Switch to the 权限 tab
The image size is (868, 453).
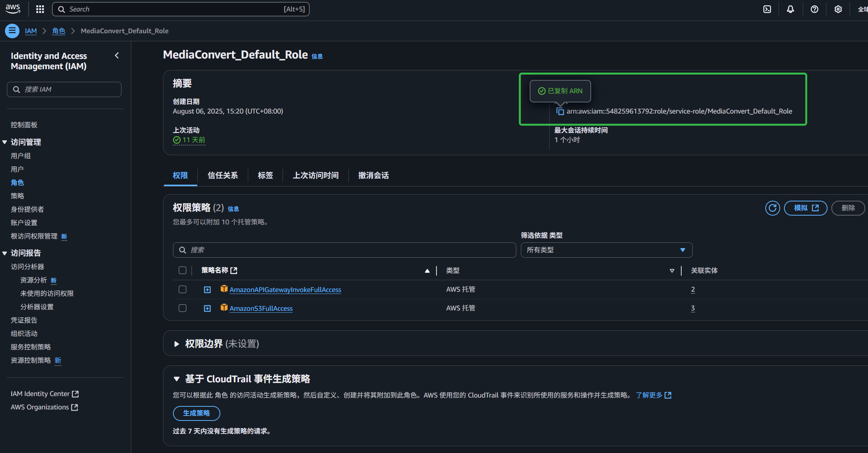click(x=180, y=175)
